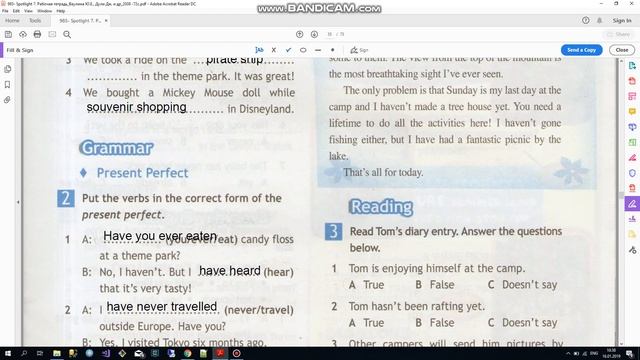Open page thumbnails panel in left sidebar
The width and height of the screenshot is (640, 360).
click(7, 69)
